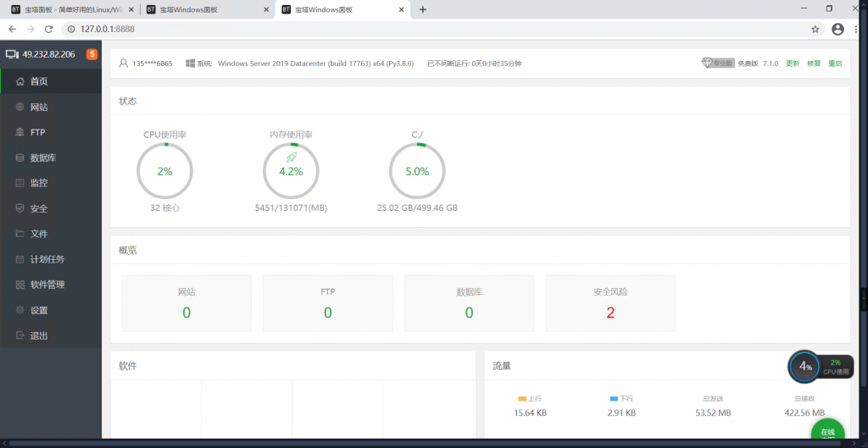Viewport: 868px width, 448px height.
Task: Go to FTP sidebar menu
Action: 51,132
